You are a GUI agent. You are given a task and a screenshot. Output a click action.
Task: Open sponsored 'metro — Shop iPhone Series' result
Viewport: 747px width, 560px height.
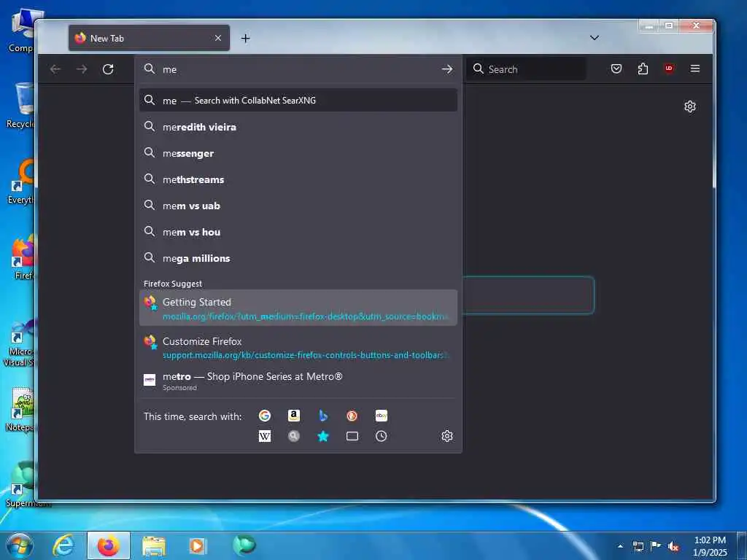pyautogui.click(x=298, y=381)
